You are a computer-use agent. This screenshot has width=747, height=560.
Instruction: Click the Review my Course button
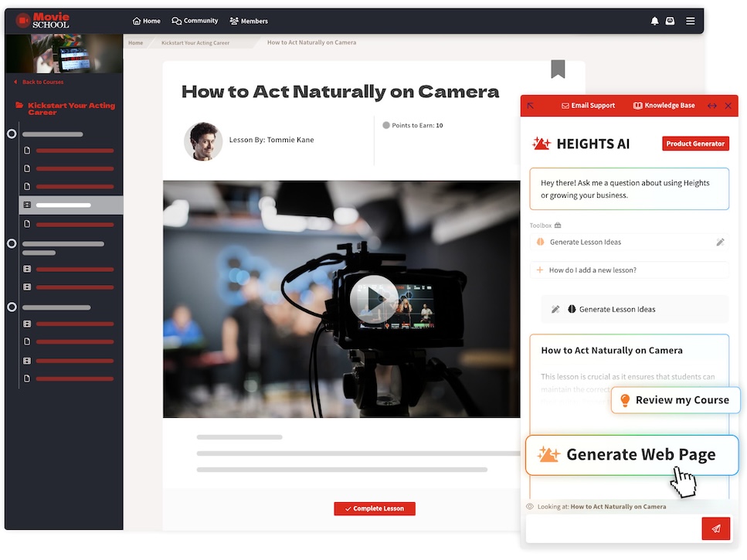(x=675, y=400)
